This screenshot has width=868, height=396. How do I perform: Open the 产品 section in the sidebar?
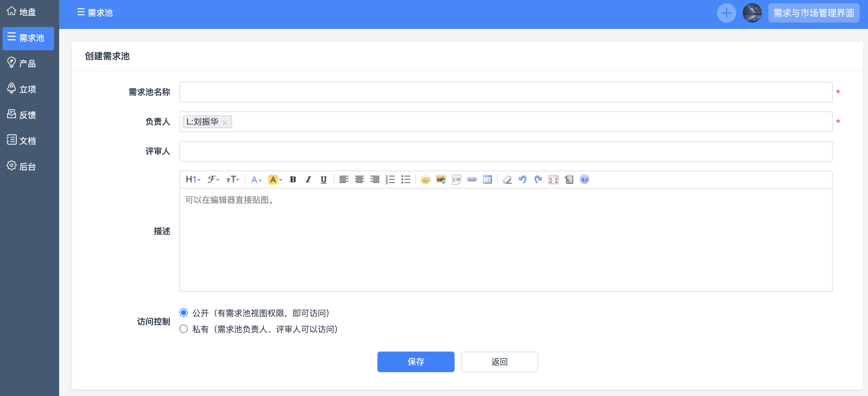tap(27, 63)
